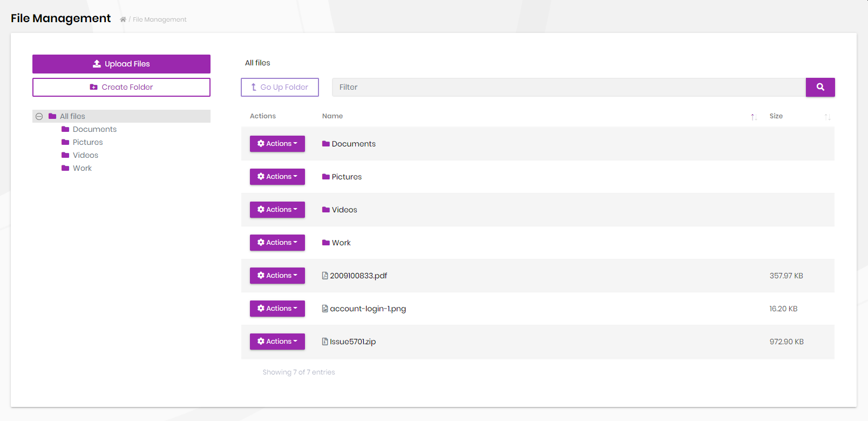The image size is (868, 421).
Task: Expand Actions menu for the Work folder
Action: coord(277,243)
